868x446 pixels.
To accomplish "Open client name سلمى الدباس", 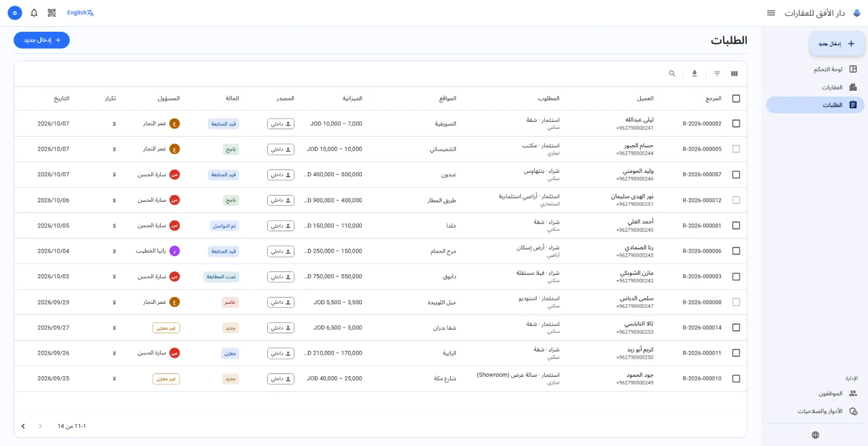I will point(637,299).
